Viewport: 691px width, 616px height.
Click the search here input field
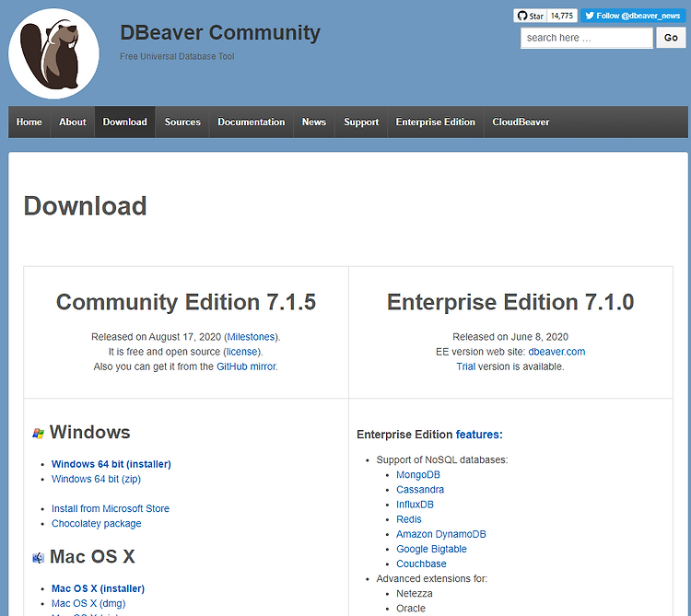(587, 38)
